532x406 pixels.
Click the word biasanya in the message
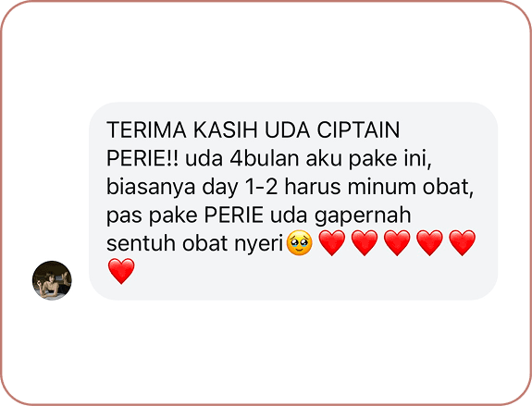(x=151, y=187)
